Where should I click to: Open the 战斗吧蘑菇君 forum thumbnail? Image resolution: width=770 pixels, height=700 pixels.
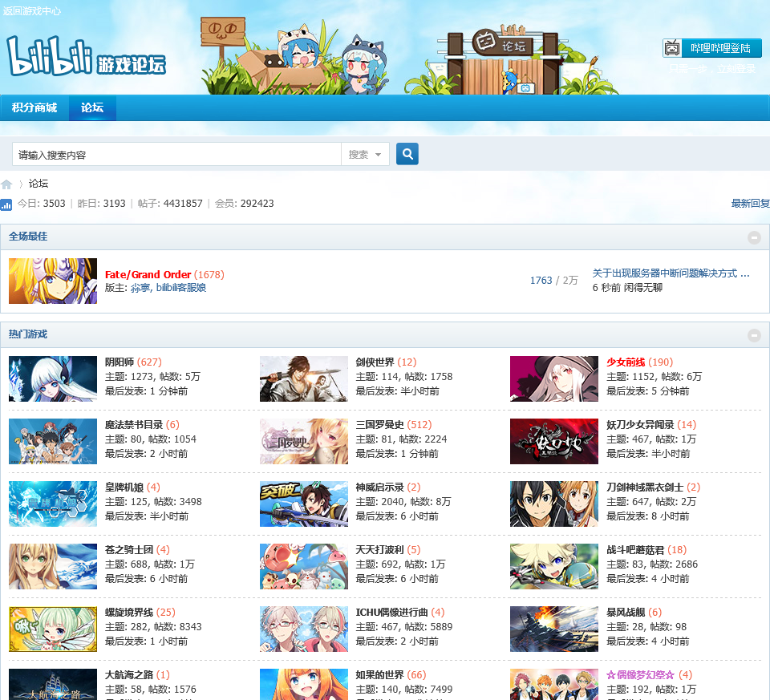(554, 566)
